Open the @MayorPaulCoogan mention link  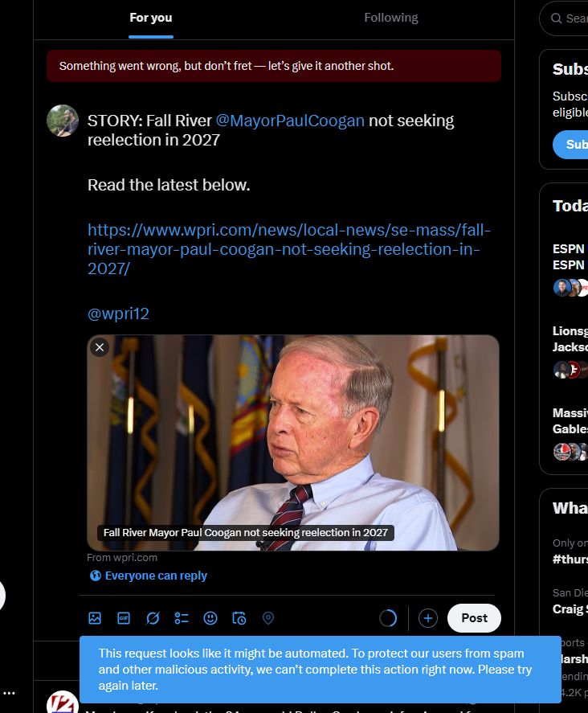click(290, 121)
